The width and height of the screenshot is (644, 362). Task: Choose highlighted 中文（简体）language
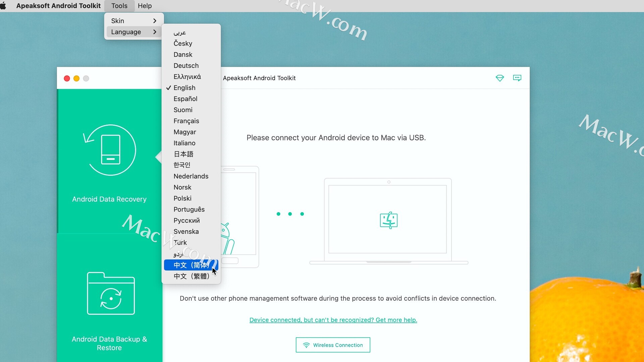pyautogui.click(x=191, y=265)
